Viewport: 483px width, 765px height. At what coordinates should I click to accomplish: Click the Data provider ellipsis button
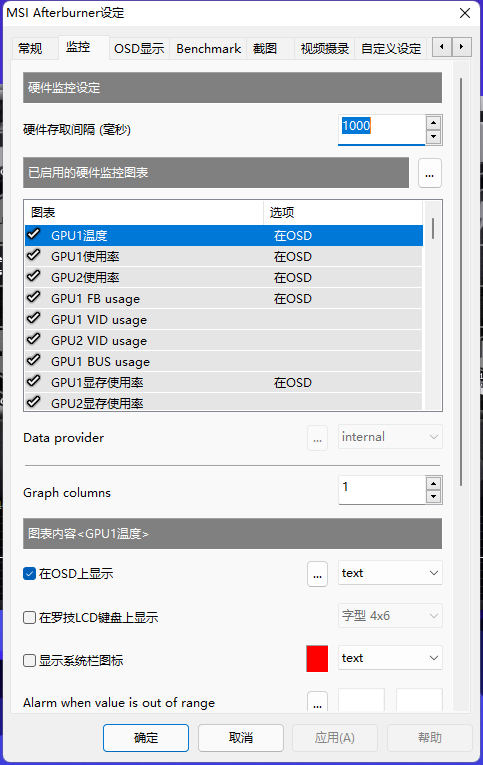317,438
